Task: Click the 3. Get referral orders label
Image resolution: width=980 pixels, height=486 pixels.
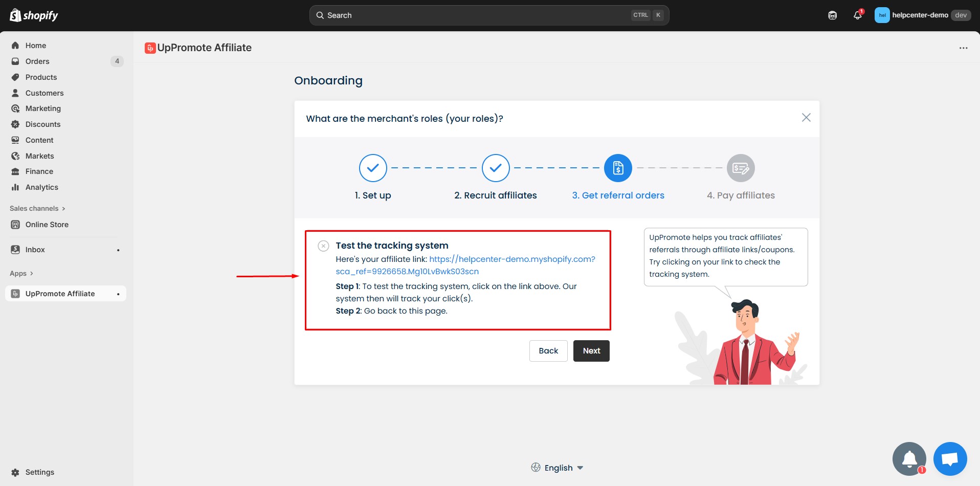Action: (618, 195)
